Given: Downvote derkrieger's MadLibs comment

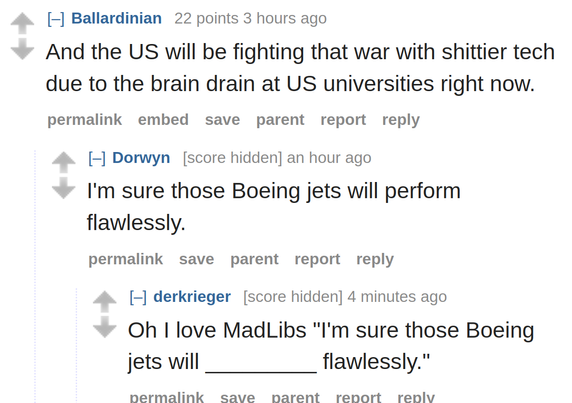Looking at the screenshot, I should [x=105, y=327].
